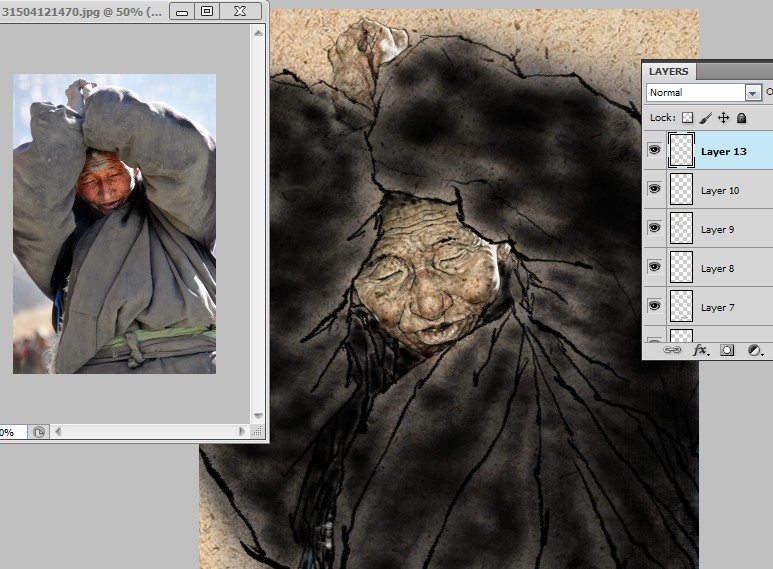Viewport: 773px width, 569px height.
Task: Select the row named Layer 10
Action: click(x=708, y=189)
